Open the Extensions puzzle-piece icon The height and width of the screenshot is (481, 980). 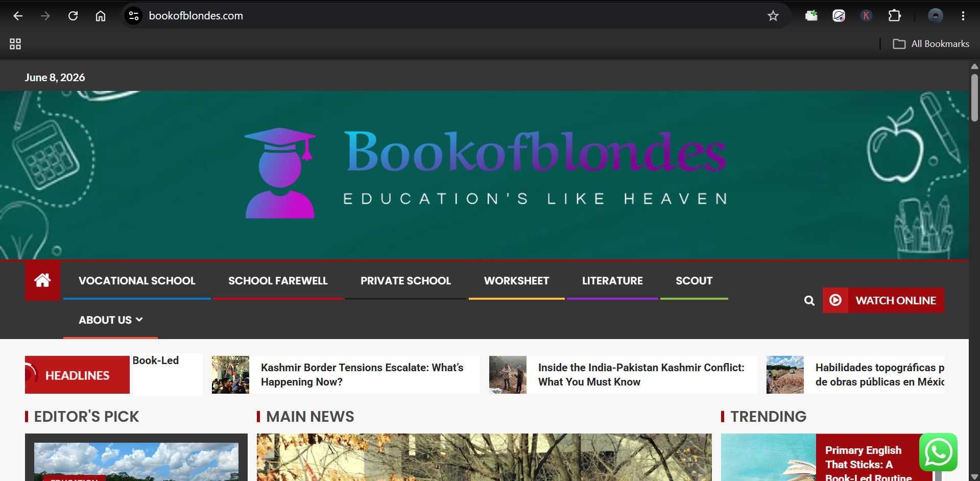tap(894, 16)
